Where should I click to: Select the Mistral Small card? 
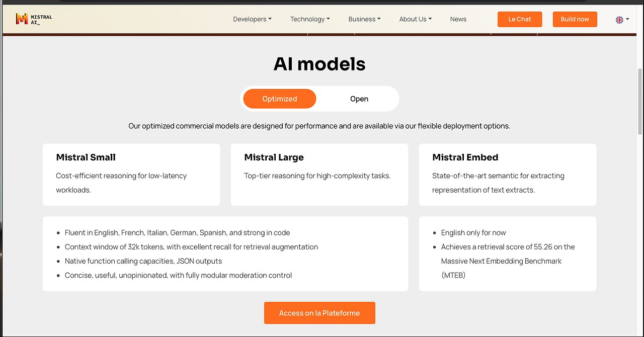tap(131, 175)
